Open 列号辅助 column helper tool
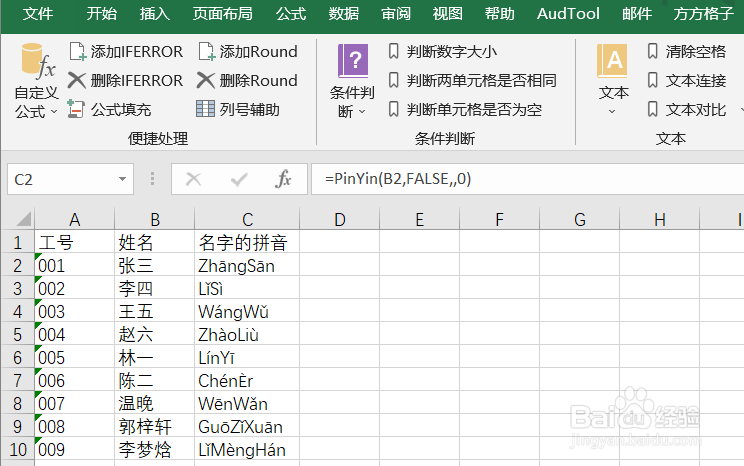 point(238,110)
